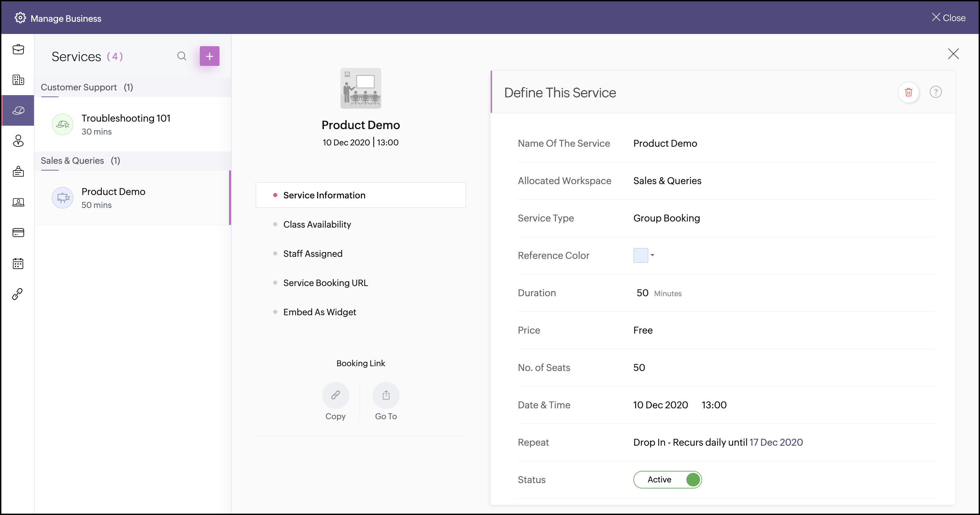Add a new service with plus button

(209, 56)
